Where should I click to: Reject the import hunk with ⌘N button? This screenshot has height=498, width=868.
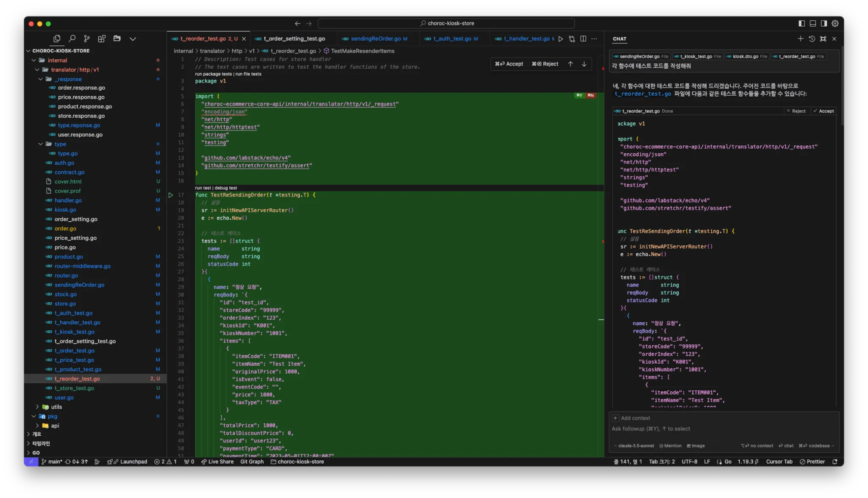pos(590,95)
